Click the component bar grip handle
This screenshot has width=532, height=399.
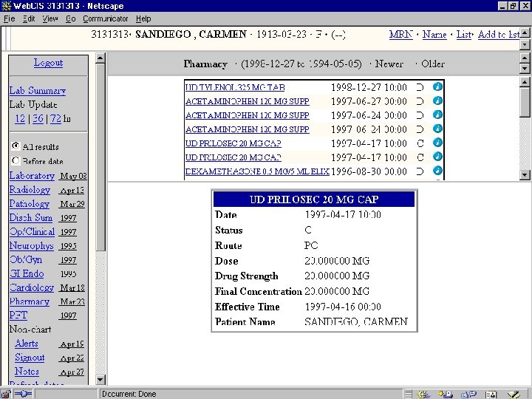tap(409, 395)
